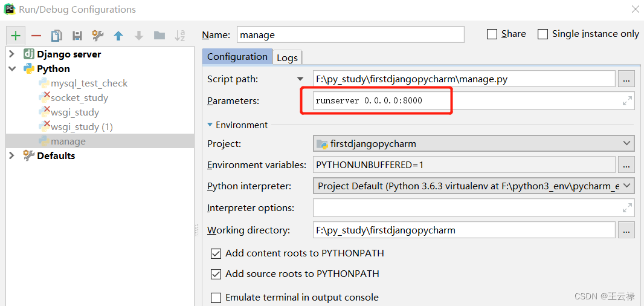This screenshot has width=644, height=306.
Task: Click the Environment variables field
Action: point(464,165)
